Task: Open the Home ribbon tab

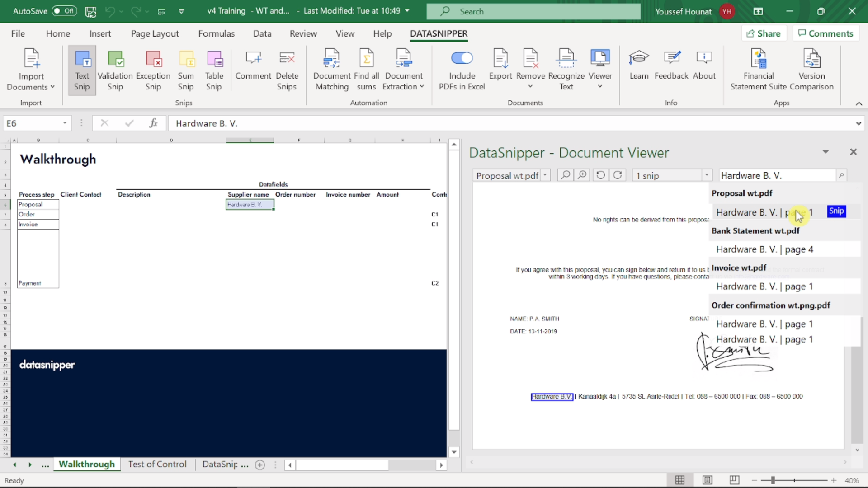Action: point(58,33)
